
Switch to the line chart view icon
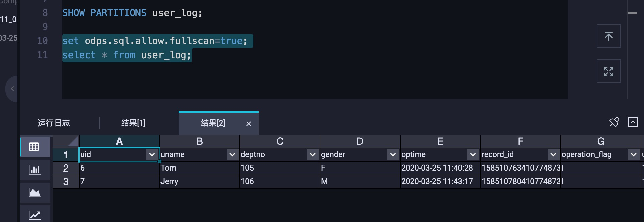(x=34, y=214)
